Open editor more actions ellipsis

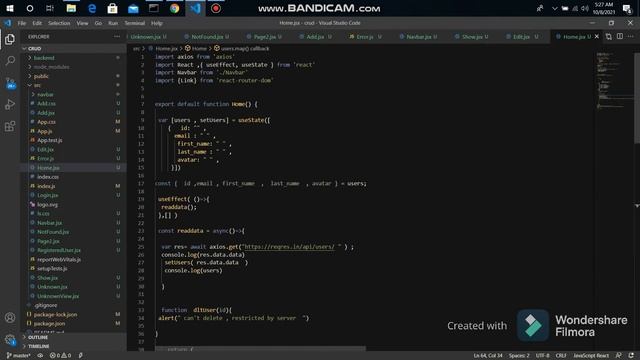[631, 36]
